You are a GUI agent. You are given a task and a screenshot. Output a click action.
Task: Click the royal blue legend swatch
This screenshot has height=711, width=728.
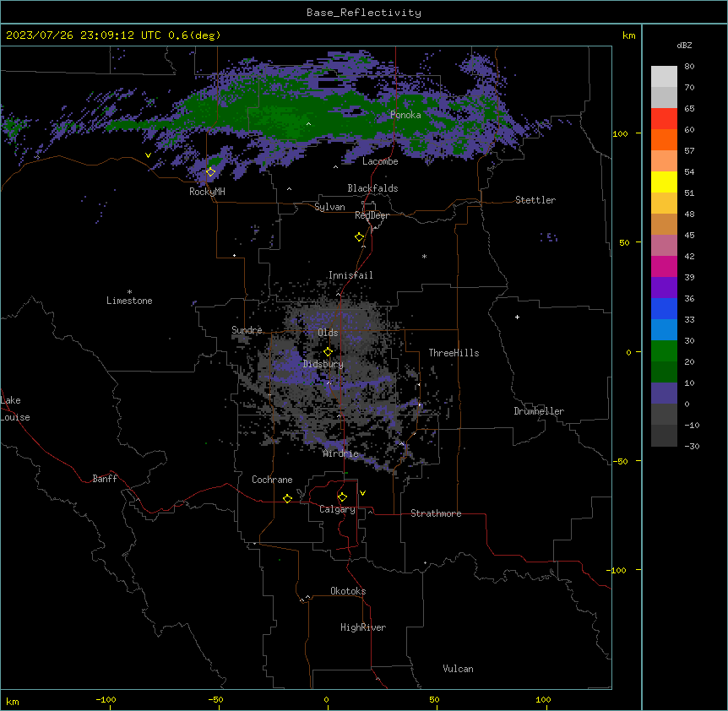pos(664,308)
